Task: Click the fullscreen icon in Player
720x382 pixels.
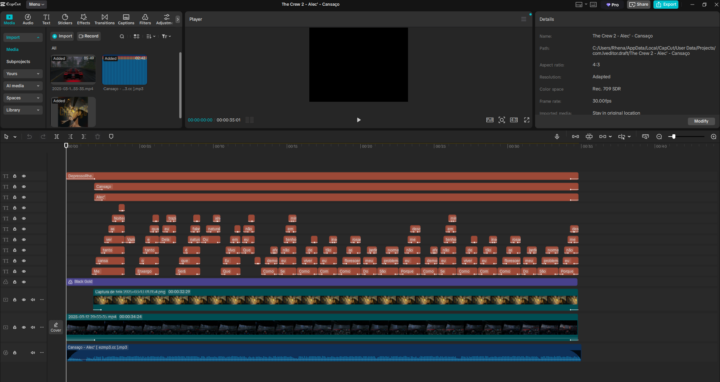Action: click(x=527, y=120)
